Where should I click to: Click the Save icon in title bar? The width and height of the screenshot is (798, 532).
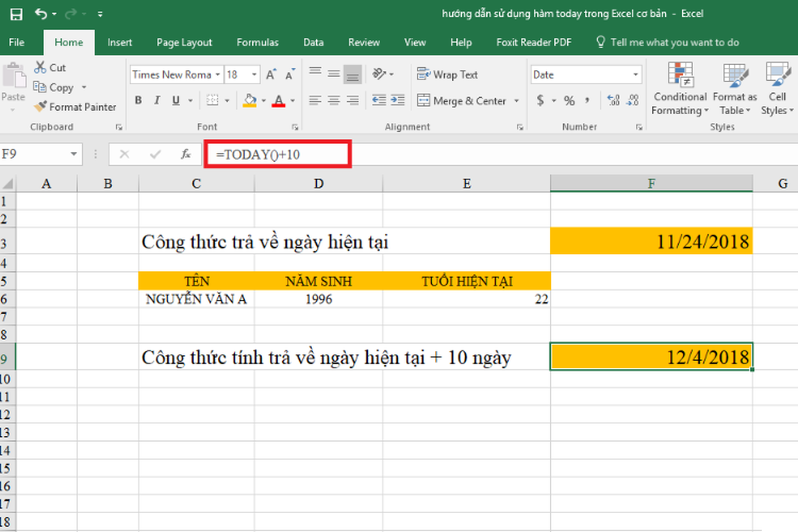pyautogui.click(x=16, y=15)
